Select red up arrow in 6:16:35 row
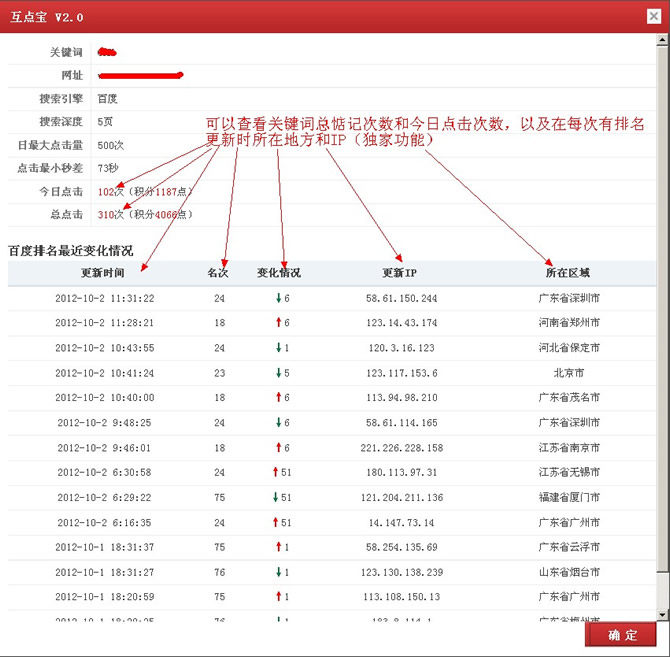Image resolution: width=670 pixels, height=657 pixels. 274,522
